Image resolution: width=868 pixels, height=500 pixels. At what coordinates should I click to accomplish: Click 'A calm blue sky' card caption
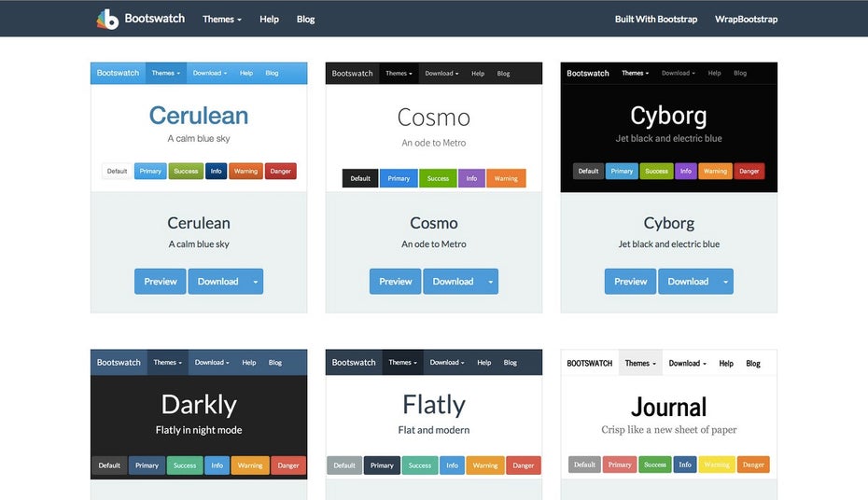pos(199,243)
